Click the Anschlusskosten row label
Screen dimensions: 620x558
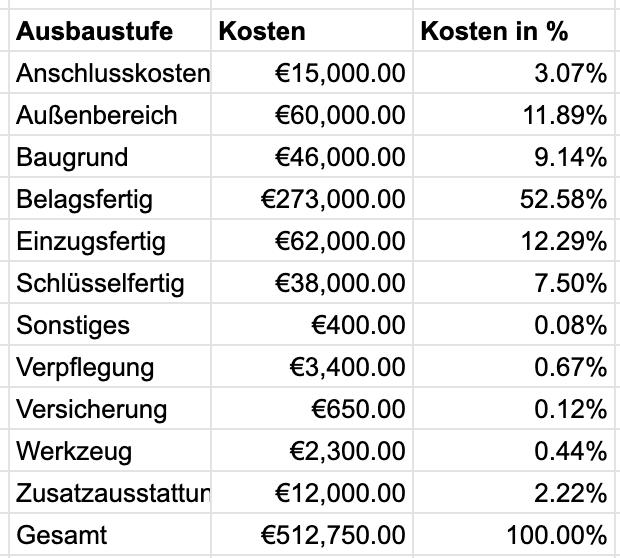pyautogui.click(x=112, y=73)
